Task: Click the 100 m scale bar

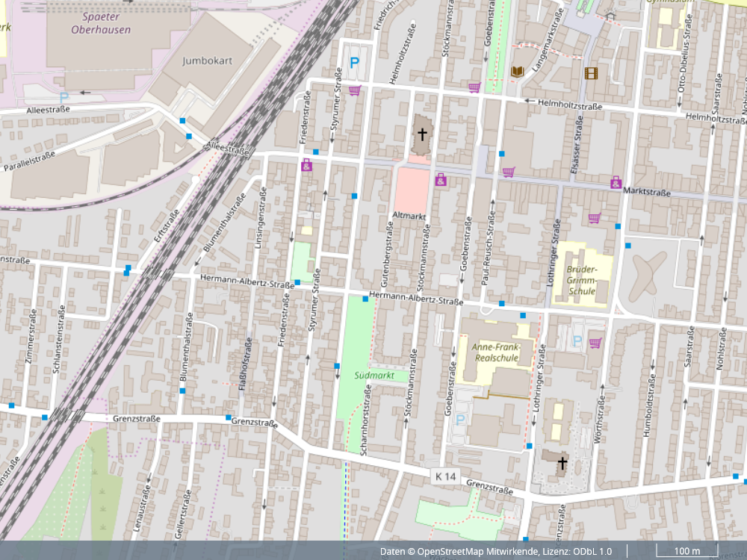Action: pyautogui.click(x=687, y=551)
